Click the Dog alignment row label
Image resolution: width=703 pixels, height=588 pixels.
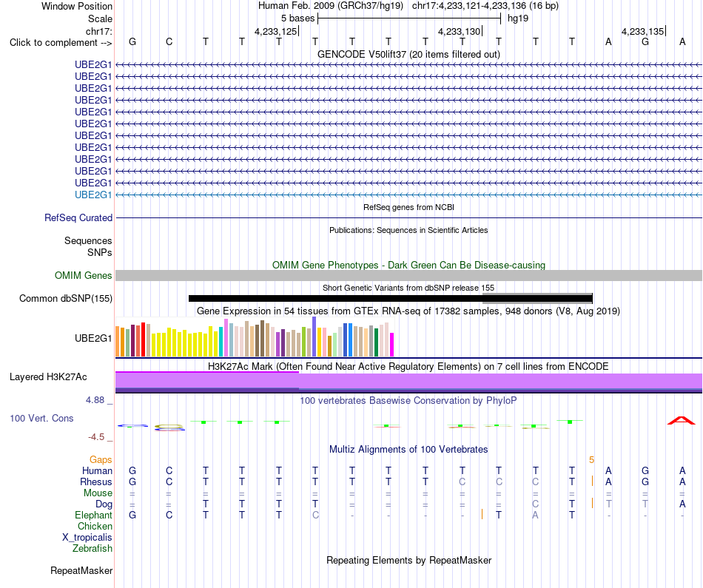point(104,504)
